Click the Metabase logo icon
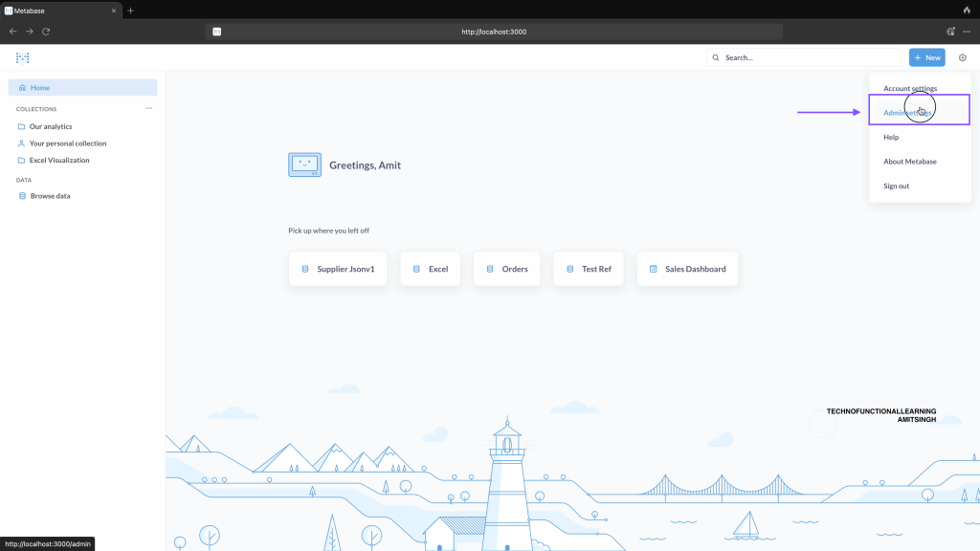 (x=23, y=58)
